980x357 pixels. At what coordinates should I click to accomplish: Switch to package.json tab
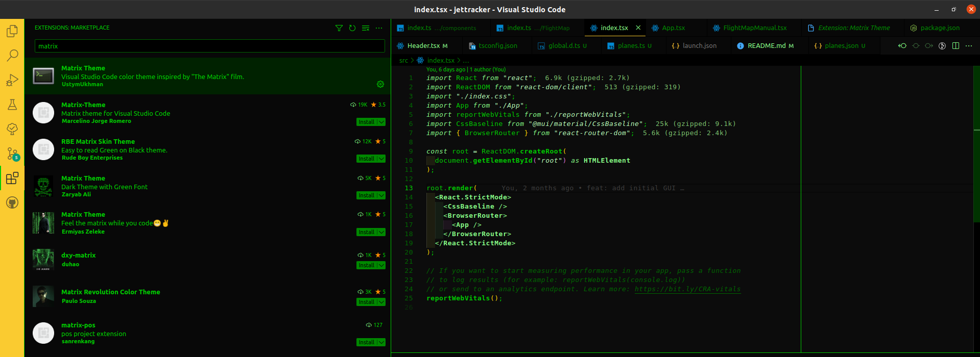(x=940, y=28)
